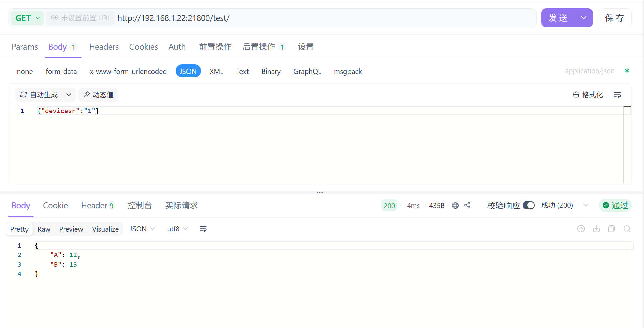Select the XML body type
The height and width of the screenshot is (328, 644).
point(216,72)
